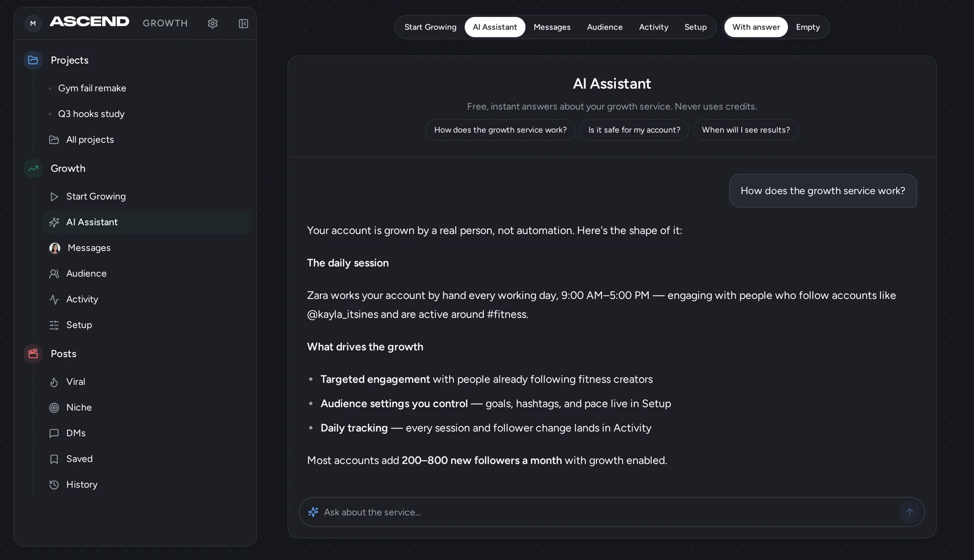Screen dimensions: 974x560
Task: Click the 'Audience settings you control' bullet
Action: click(x=394, y=404)
